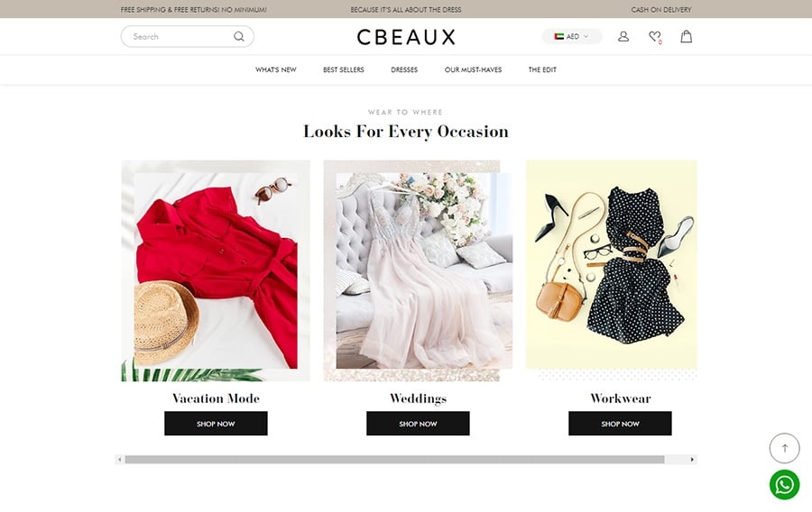This screenshot has width=812, height=512.
Task: Click the search magnifier icon
Action: click(x=239, y=36)
